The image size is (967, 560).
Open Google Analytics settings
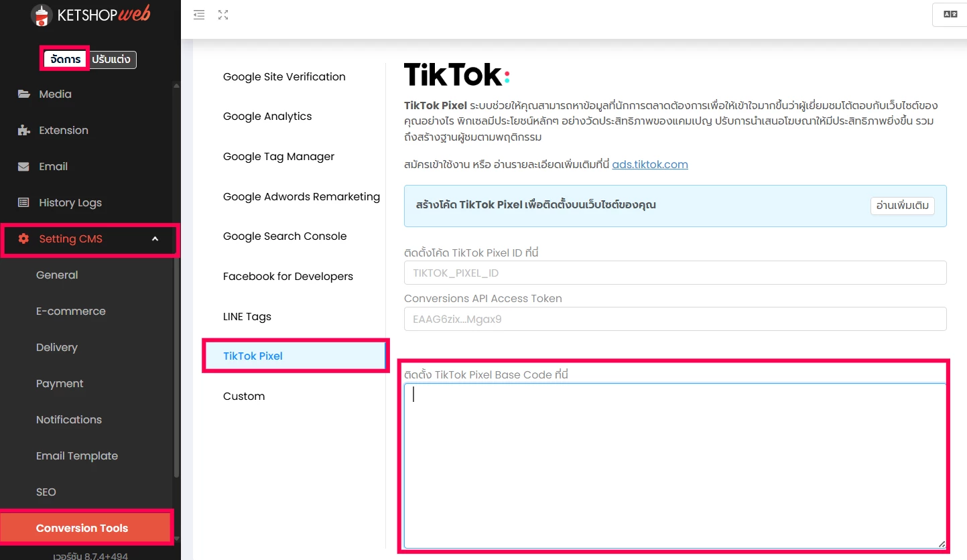(267, 117)
